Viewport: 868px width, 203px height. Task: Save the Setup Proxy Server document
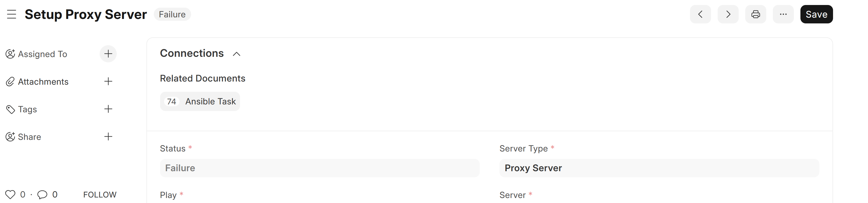click(x=816, y=14)
